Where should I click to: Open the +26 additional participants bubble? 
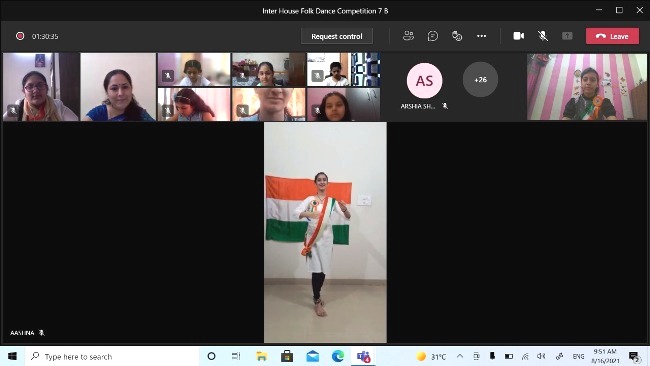tap(480, 80)
